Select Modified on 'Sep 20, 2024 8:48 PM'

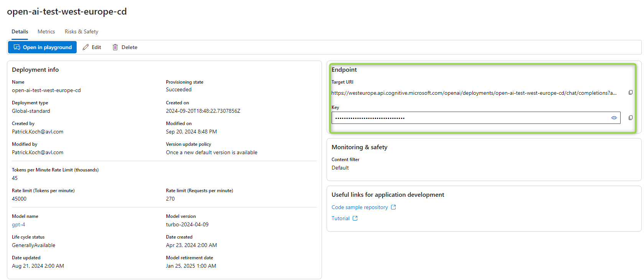191,132
